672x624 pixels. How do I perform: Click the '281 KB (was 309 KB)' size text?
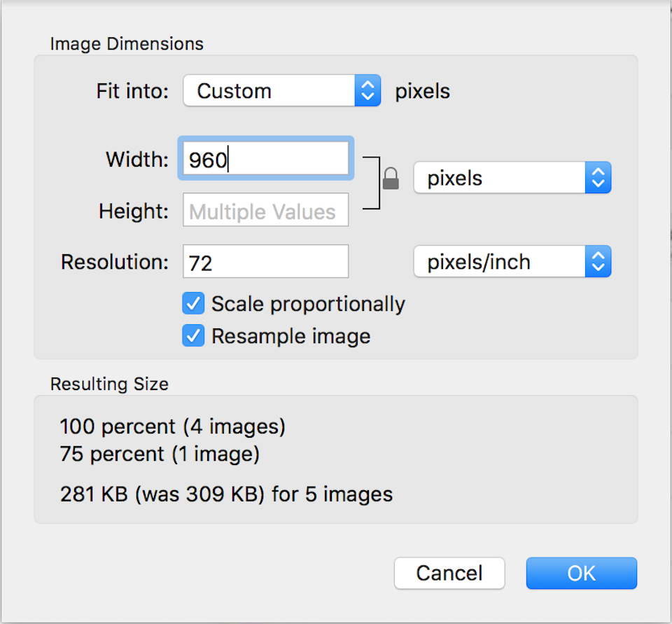coord(226,494)
